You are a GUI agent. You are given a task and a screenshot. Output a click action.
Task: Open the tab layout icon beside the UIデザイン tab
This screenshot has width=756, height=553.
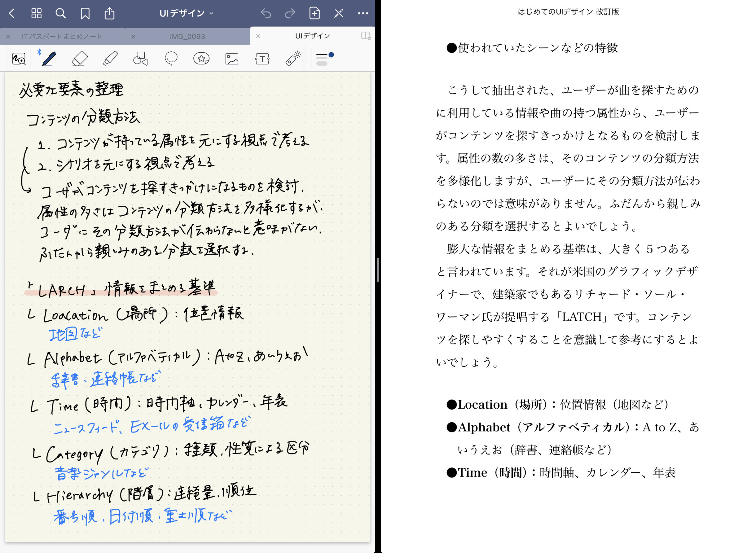pyautogui.click(x=366, y=36)
